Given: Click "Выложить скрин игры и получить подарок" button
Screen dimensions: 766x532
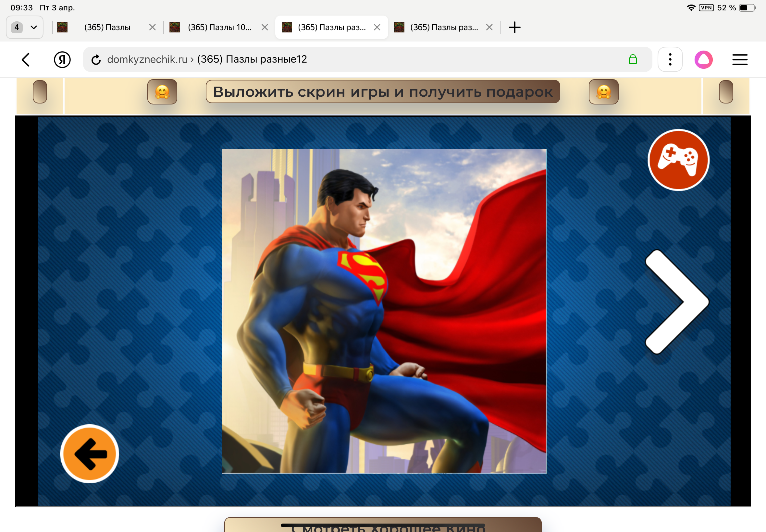Looking at the screenshot, I should [382, 92].
